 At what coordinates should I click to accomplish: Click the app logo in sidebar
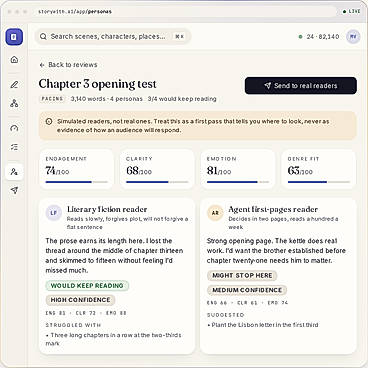14,37
